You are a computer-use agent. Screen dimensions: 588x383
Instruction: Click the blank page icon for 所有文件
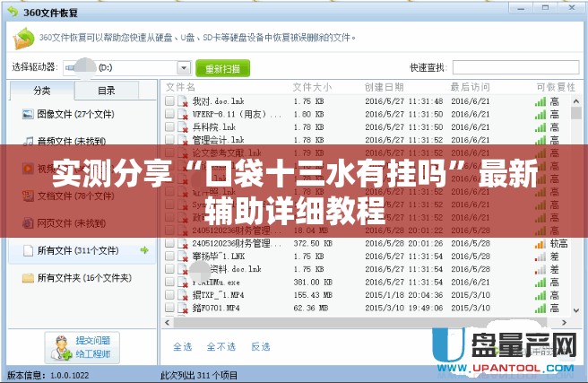point(28,250)
